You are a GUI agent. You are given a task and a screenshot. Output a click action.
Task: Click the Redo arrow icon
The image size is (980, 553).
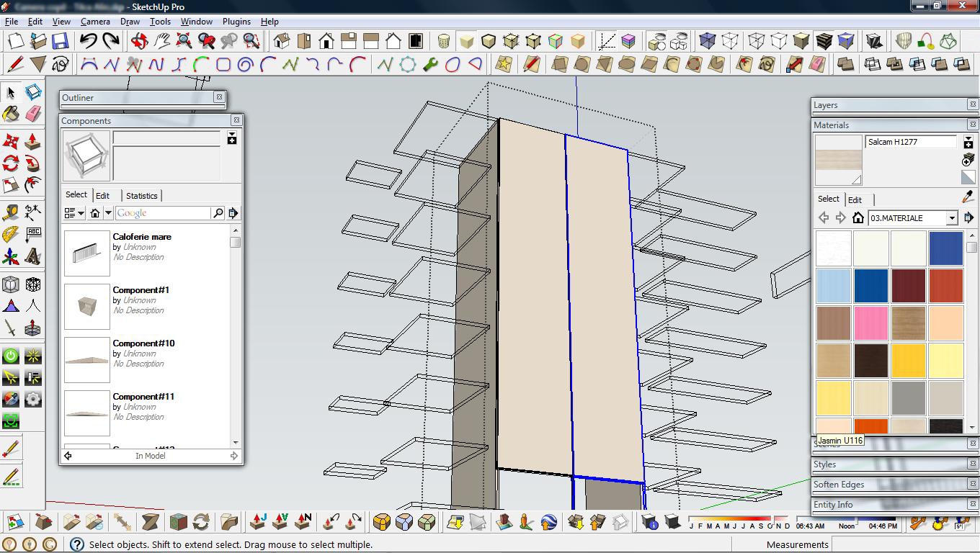pyautogui.click(x=110, y=40)
